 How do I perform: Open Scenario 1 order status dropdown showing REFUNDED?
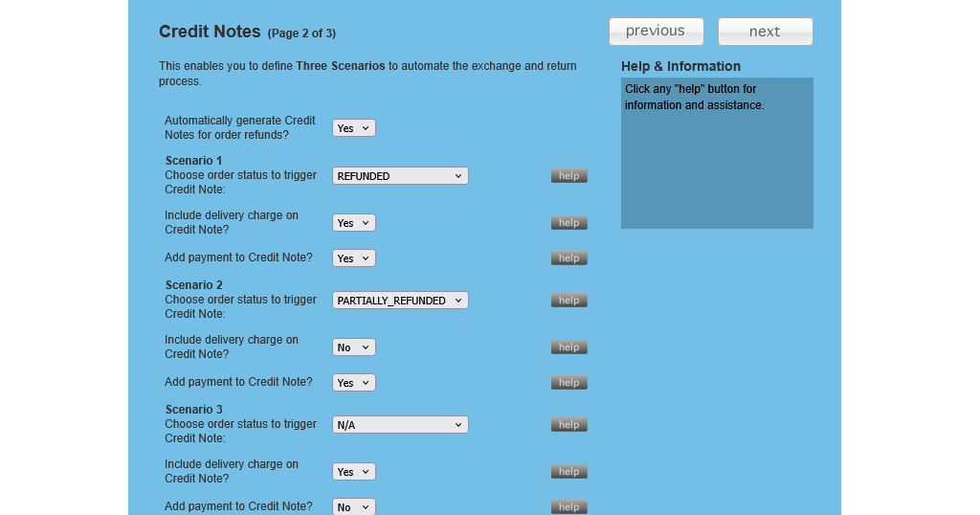[400, 176]
